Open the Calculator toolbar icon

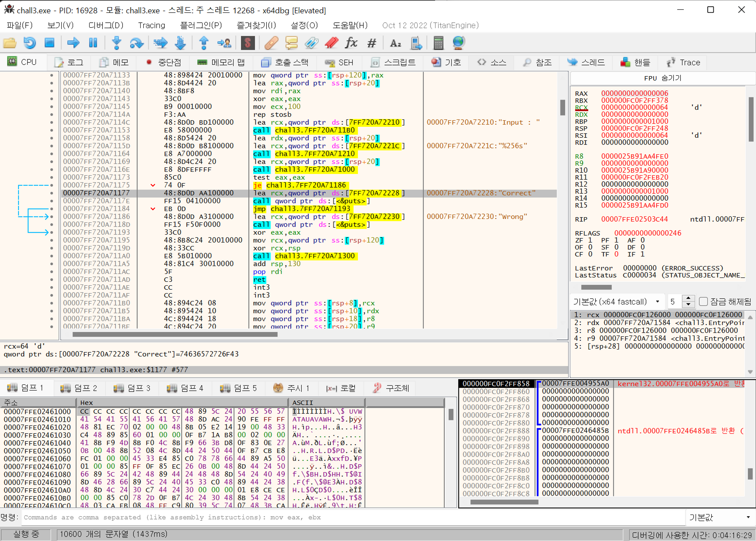click(438, 43)
